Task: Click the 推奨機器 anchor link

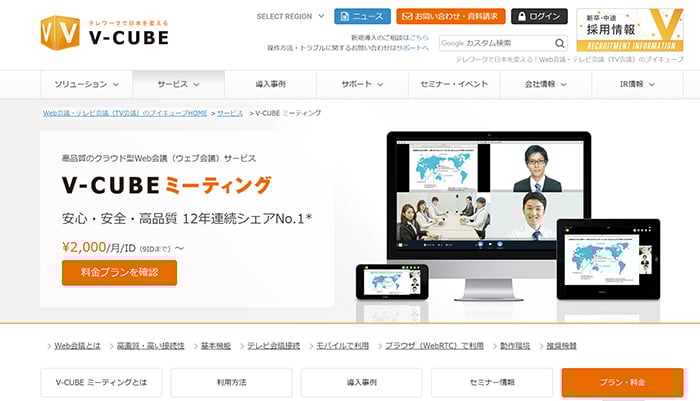Action: tap(561, 346)
